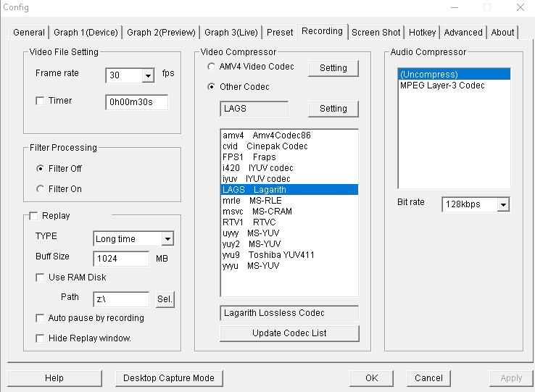Select AMV4 Video Codec radio button
The image size is (535, 392).
pos(211,67)
